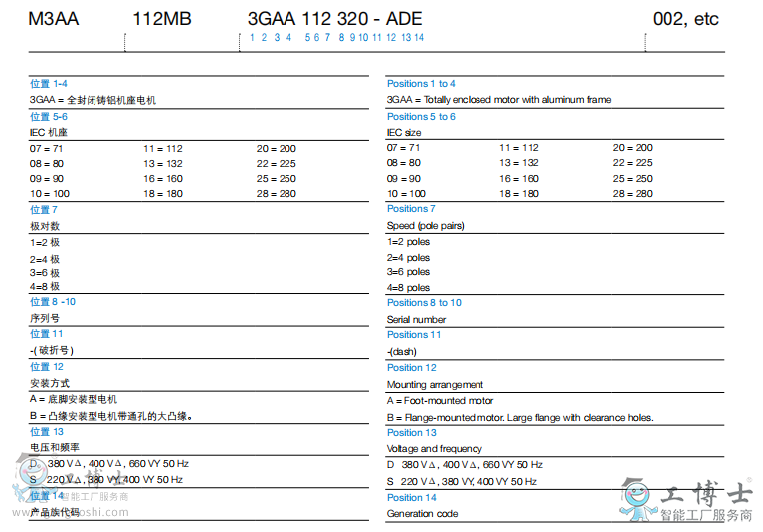Click '07 = 71' in English table
This screenshot has width=763, height=532.
coord(403,148)
